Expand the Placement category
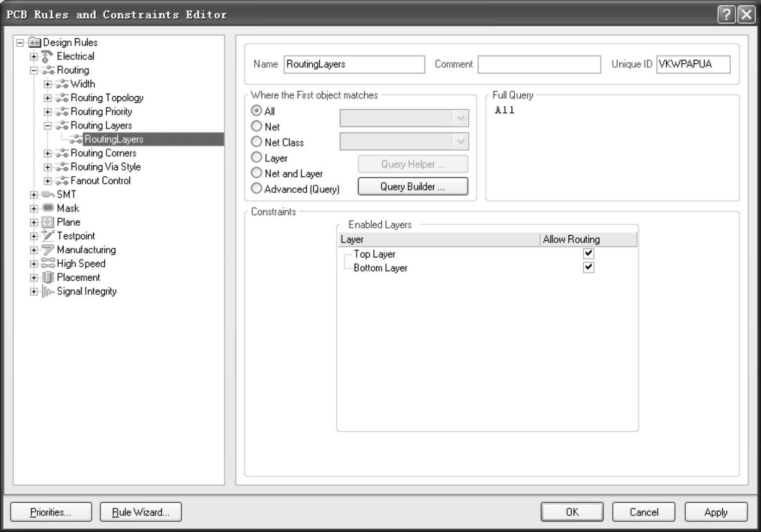 point(34,278)
